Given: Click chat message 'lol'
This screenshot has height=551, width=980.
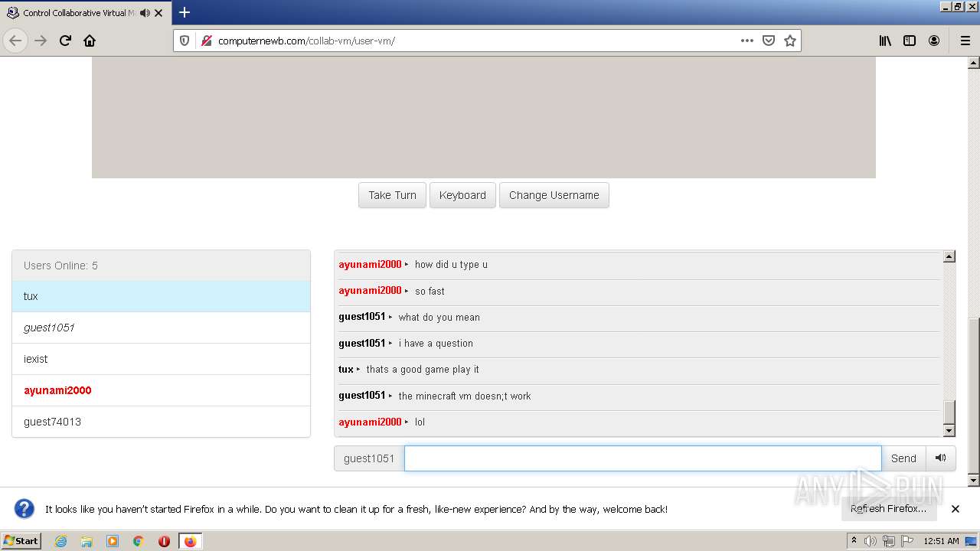Looking at the screenshot, I should [420, 422].
